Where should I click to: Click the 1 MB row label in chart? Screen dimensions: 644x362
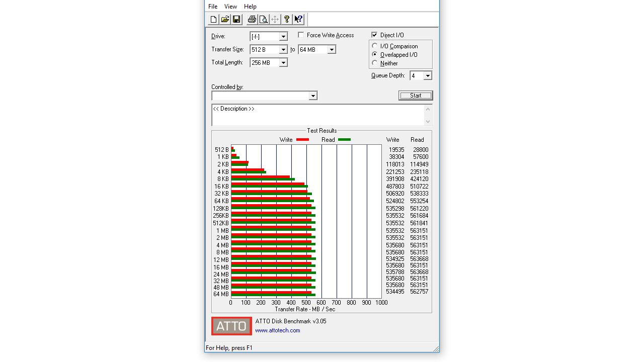tap(223, 231)
